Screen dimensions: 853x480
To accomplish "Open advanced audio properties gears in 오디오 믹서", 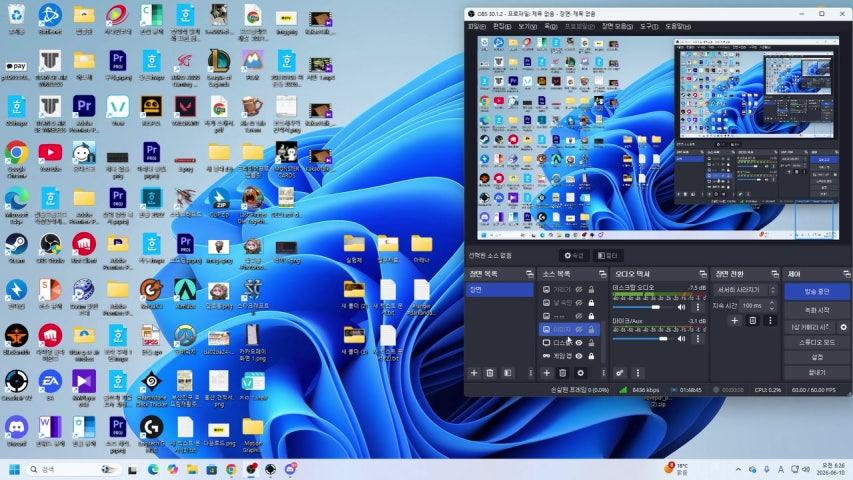I will [x=620, y=373].
